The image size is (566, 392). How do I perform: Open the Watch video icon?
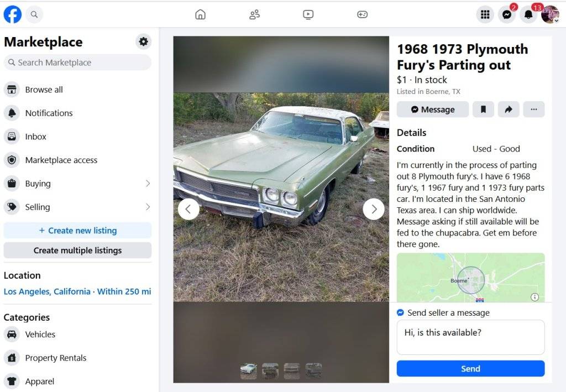pyautogui.click(x=308, y=15)
